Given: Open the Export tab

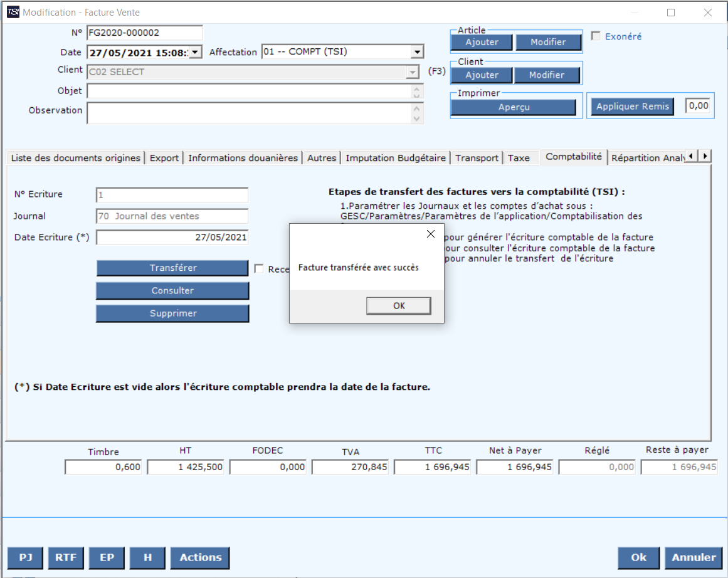Looking at the screenshot, I should (x=164, y=158).
